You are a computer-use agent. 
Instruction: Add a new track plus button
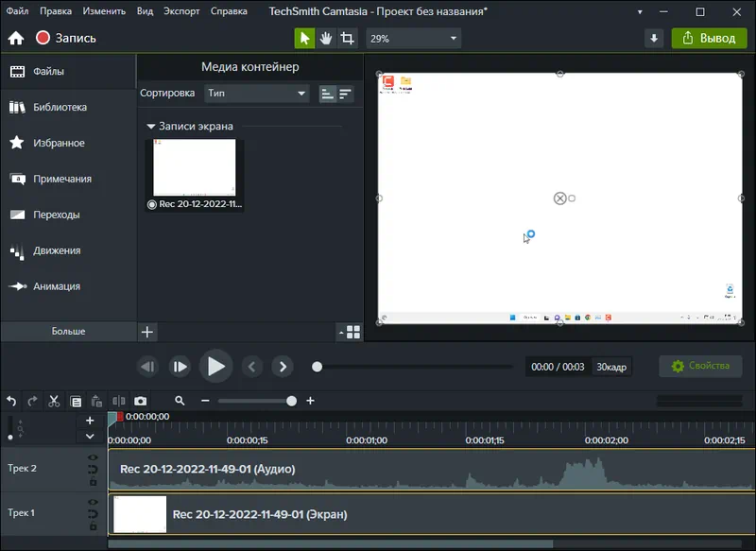pyautogui.click(x=90, y=421)
